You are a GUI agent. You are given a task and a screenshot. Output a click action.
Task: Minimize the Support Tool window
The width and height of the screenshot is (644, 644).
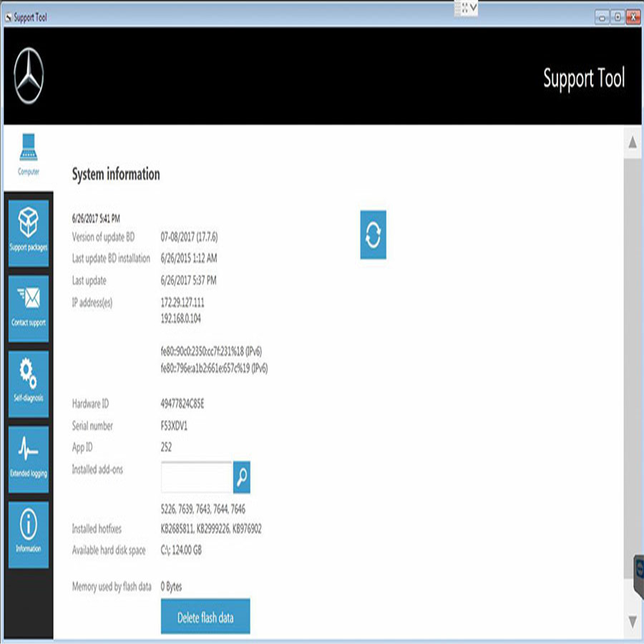602,17
